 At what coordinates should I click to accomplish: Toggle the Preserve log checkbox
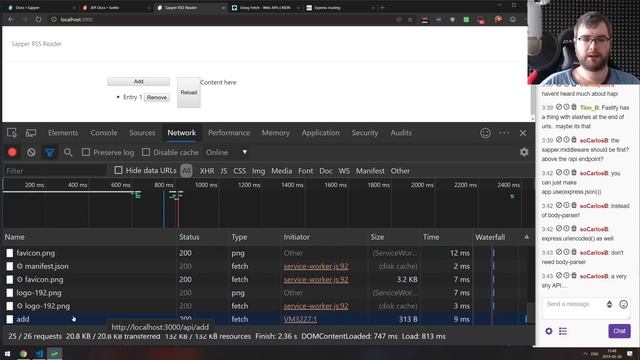tap(86, 152)
